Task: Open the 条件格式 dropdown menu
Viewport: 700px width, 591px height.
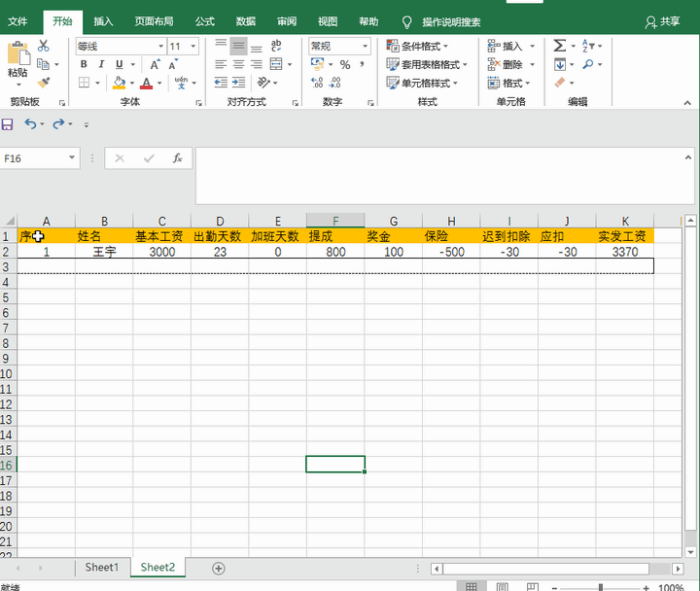Action: click(x=420, y=46)
